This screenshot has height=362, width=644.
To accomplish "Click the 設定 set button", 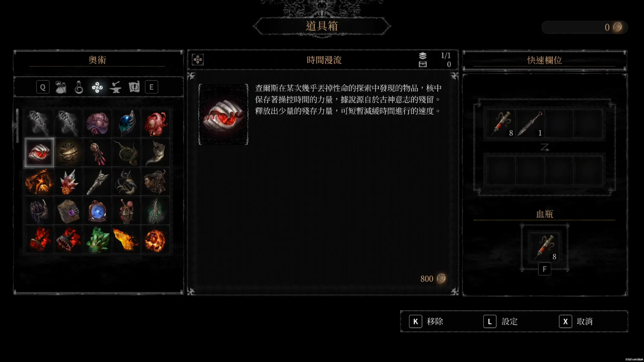I will (501, 321).
